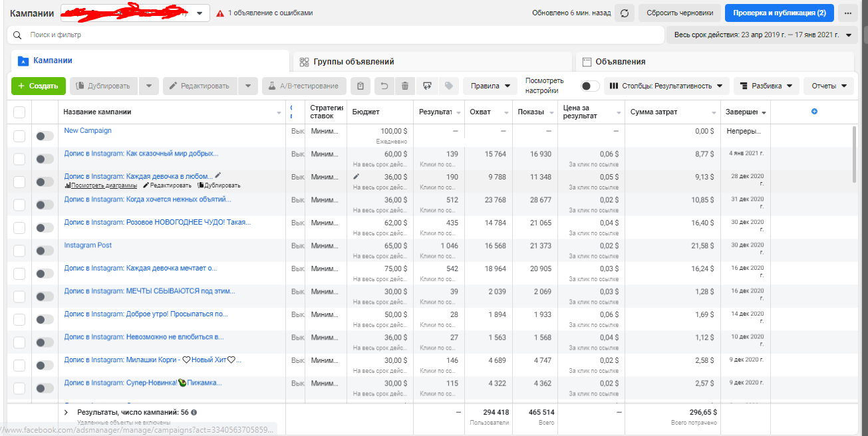Expand the results summary row chevron
Image resolution: width=868 pixels, height=436 pixels.
click(66, 412)
